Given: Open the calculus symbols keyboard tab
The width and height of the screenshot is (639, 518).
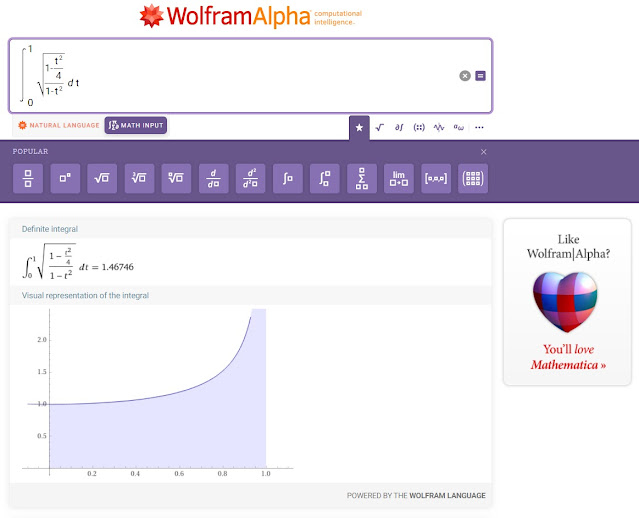Looking at the screenshot, I should [399, 128].
